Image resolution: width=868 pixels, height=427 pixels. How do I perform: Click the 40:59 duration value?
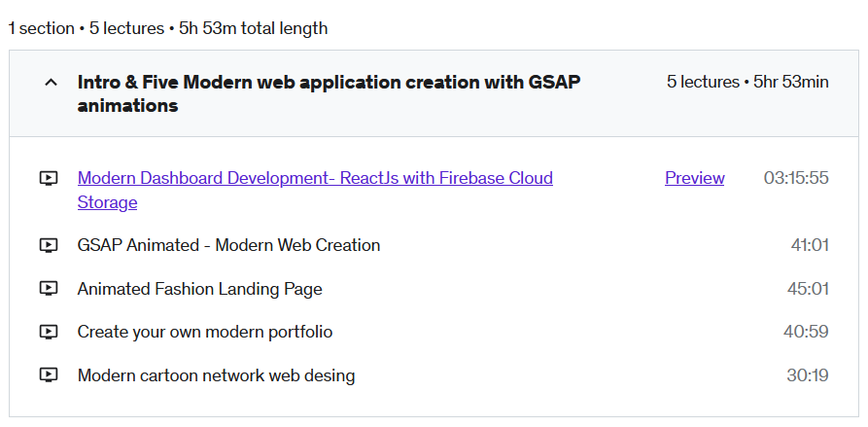806,332
